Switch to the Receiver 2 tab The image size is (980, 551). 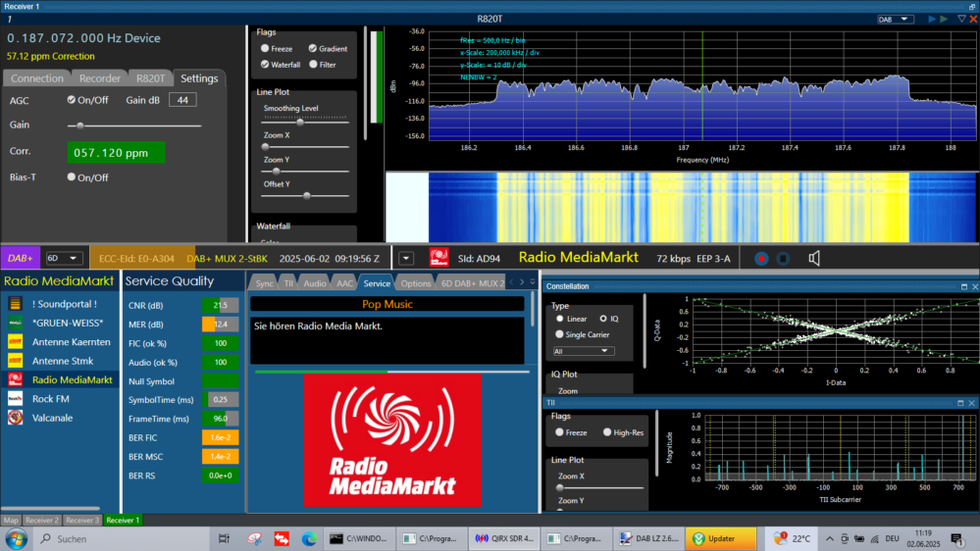point(42,520)
